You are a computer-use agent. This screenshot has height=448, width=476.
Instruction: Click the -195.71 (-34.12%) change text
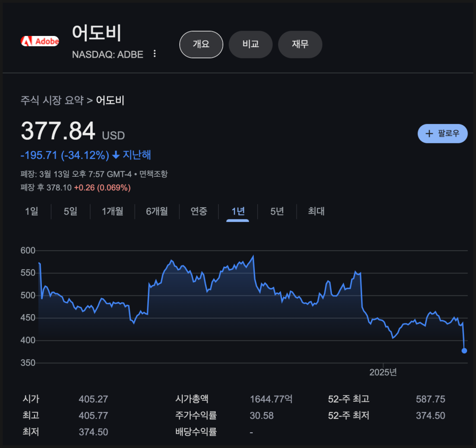pyautogui.click(x=65, y=155)
